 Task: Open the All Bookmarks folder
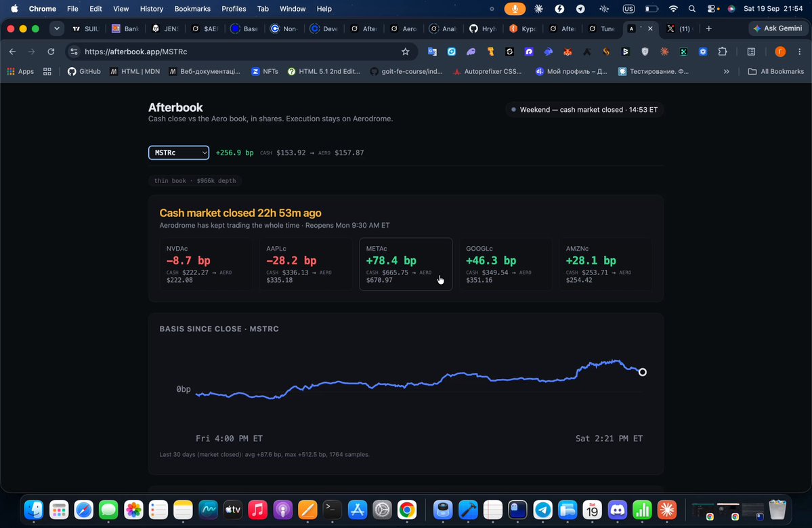[x=775, y=71]
